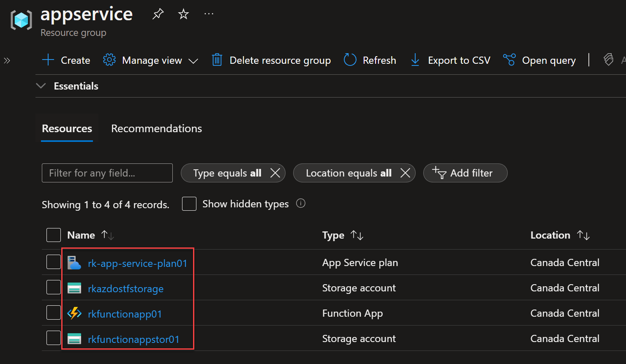Image resolution: width=626 pixels, height=364 pixels.
Task: Click the Filter for any field input
Action: tap(107, 173)
